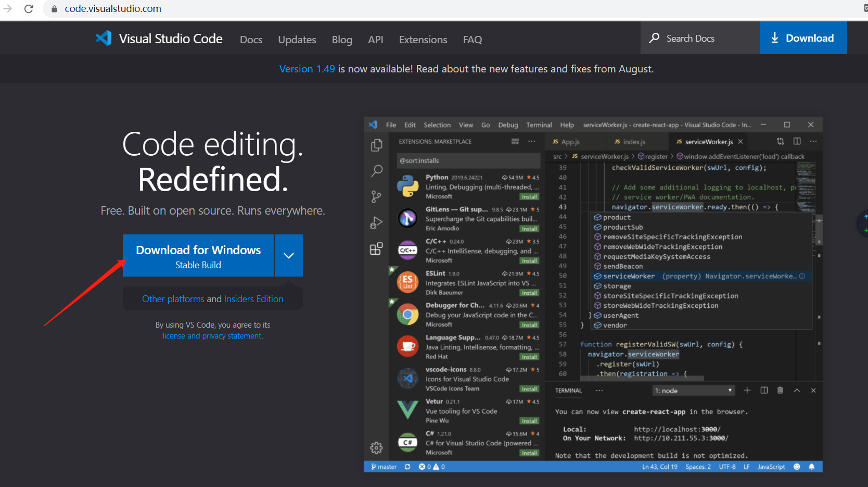The width and height of the screenshot is (868, 487).
Task: Open the extensions panel more actions ellipsis
Action: pos(531,141)
